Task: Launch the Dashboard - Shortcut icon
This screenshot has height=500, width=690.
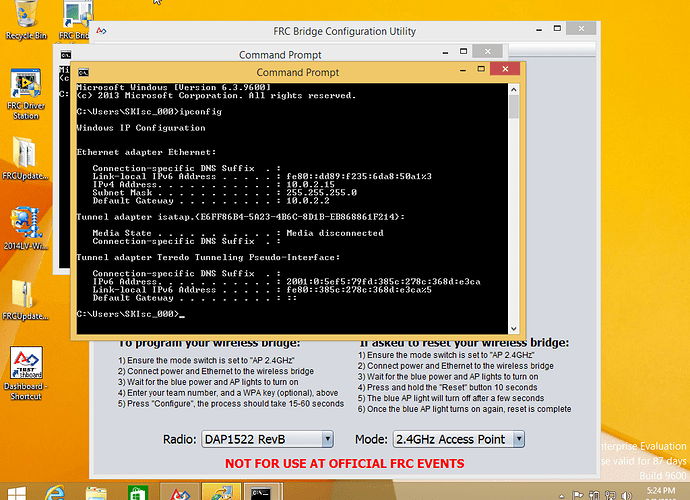Action: tap(26, 373)
